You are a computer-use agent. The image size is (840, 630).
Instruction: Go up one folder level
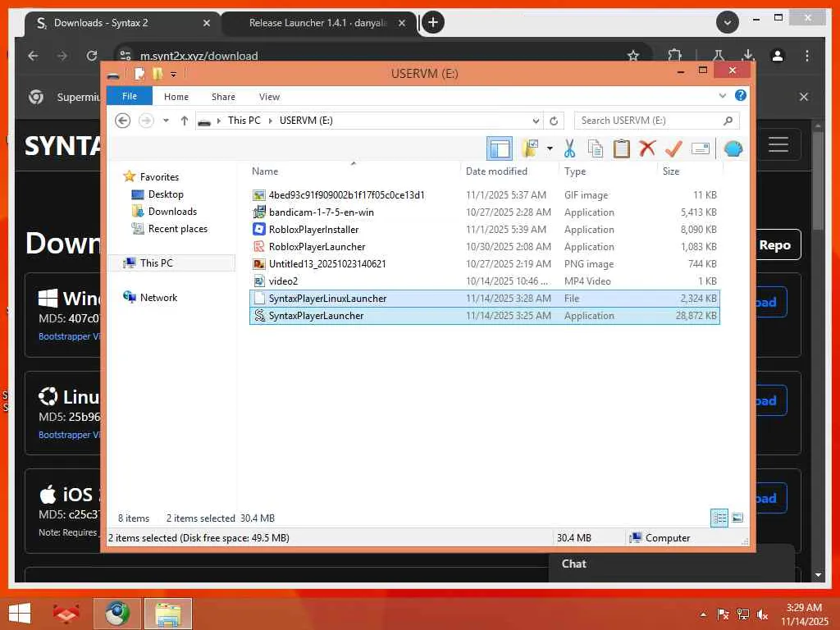[x=185, y=121]
